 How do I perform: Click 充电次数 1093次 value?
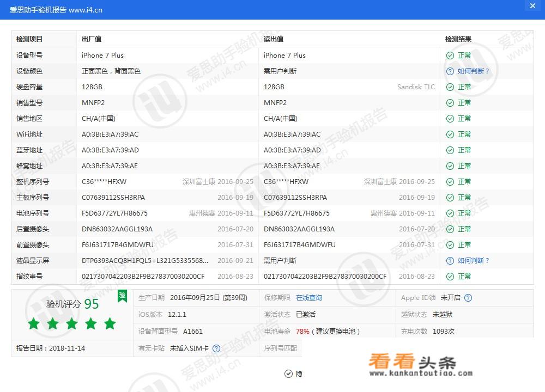click(x=444, y=332)
